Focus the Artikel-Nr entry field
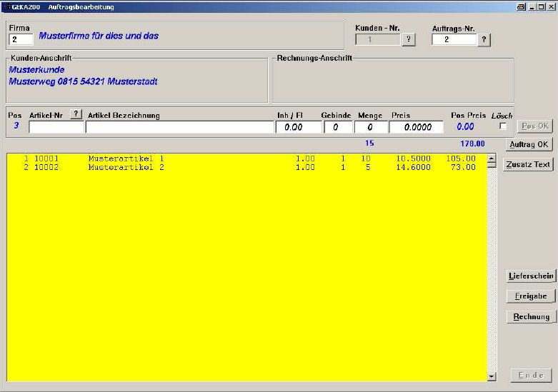The image size is (558, 392). pyautogui.click(x=56, y=127)
